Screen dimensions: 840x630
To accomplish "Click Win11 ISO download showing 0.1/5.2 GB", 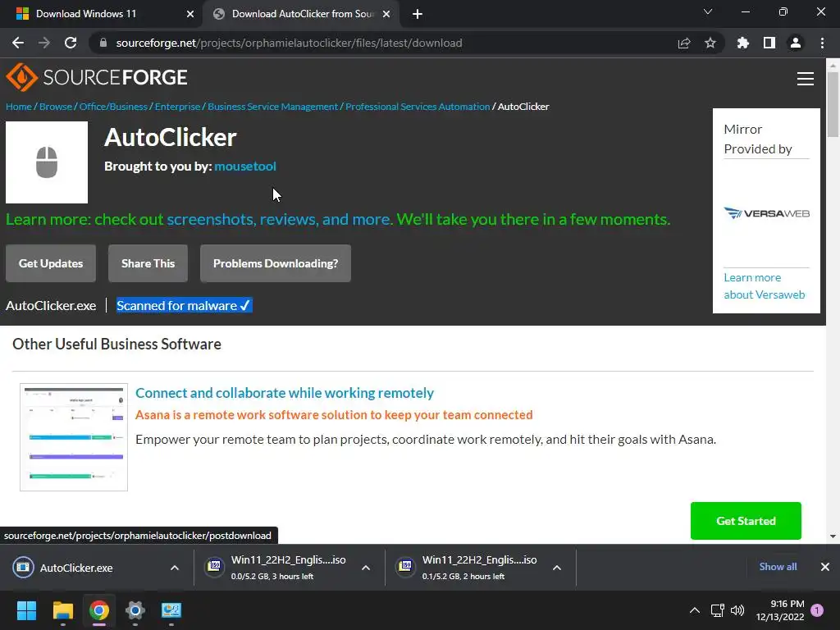I will 466,568.
